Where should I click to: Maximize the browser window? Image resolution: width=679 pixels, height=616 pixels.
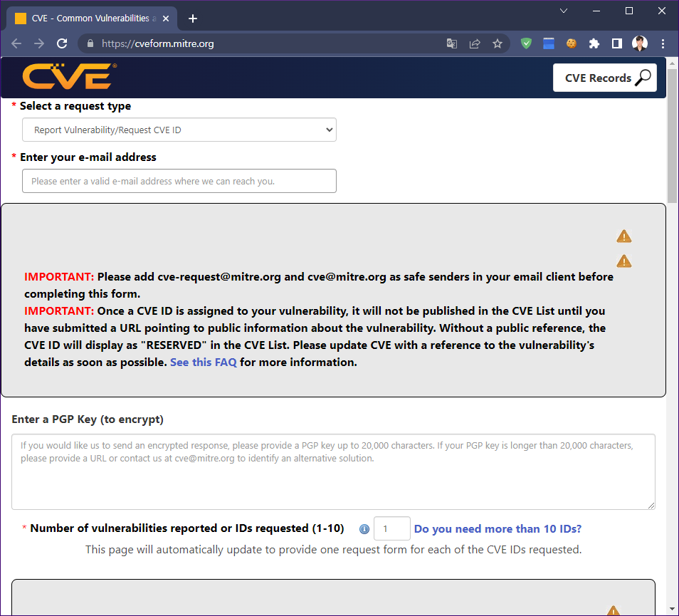(x=629, y=11)
